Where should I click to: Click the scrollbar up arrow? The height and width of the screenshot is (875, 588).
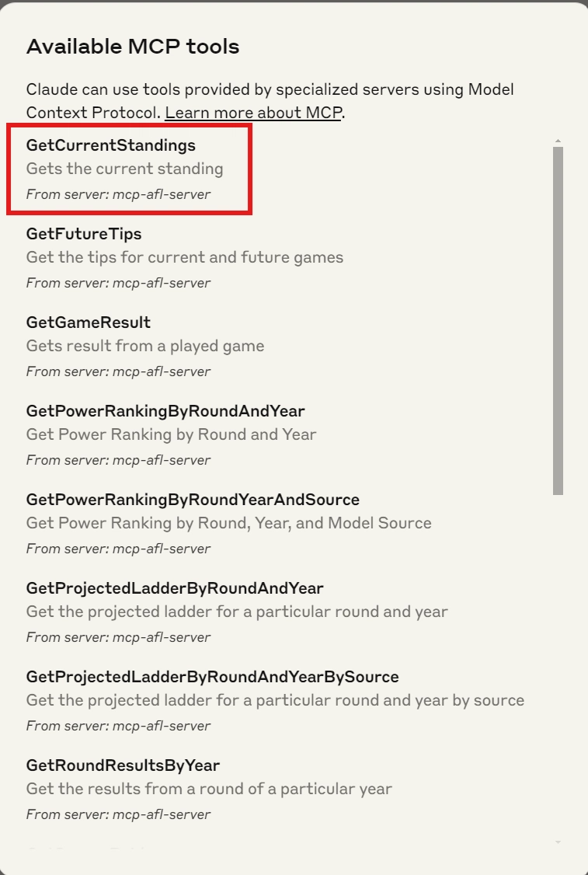[558, 141]
